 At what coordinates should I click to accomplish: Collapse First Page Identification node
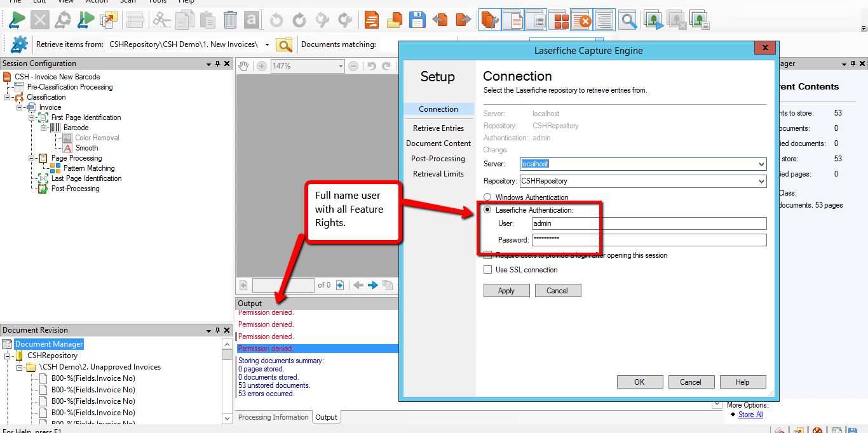click(x=32, y=117)
